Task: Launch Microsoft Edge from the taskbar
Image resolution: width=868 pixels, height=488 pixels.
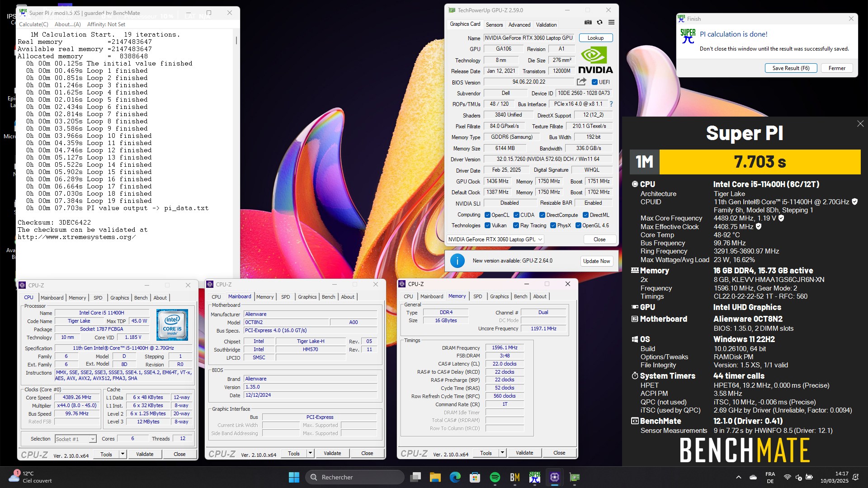Action: 455,477
